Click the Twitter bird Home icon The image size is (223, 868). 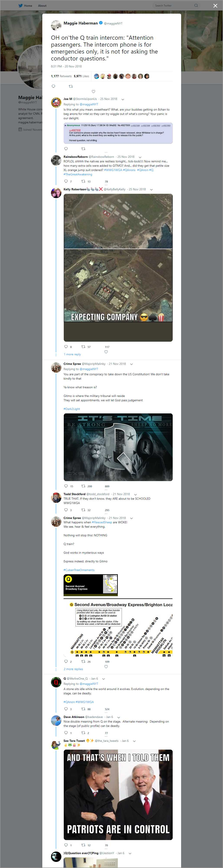[20, 6]
